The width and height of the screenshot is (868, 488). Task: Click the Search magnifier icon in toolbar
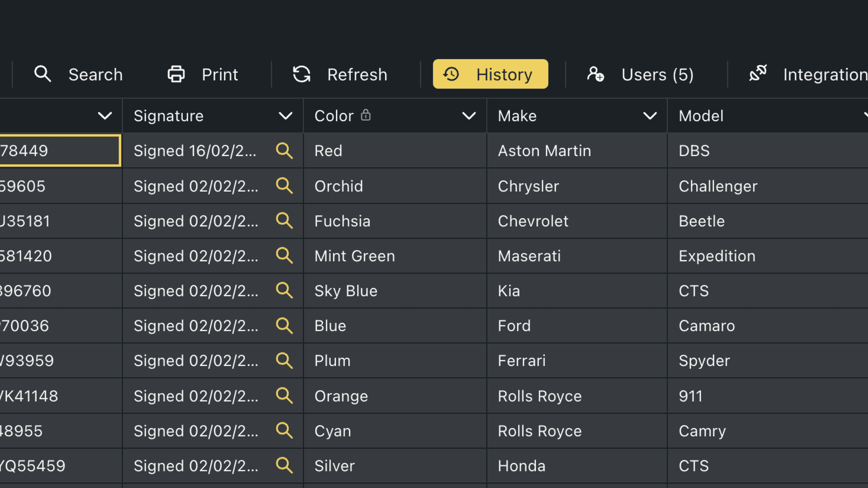click(x=42, y=74)
